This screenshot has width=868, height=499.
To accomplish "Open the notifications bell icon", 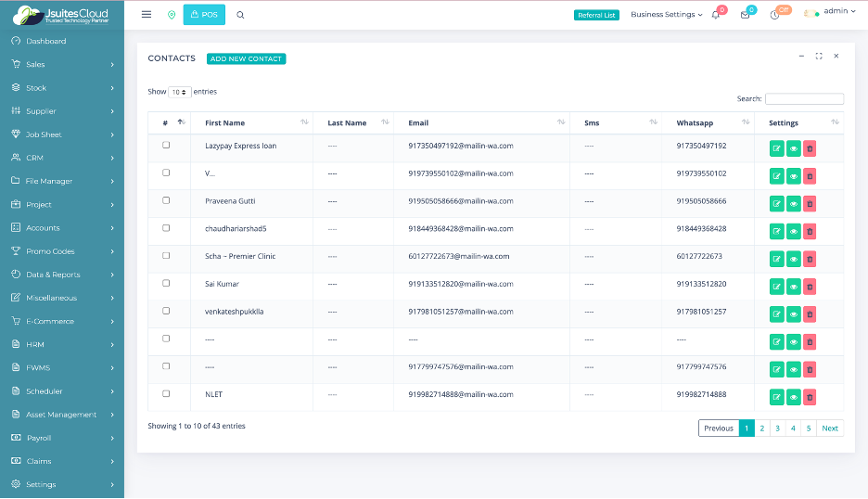I will pyautogui.click(x=715, y=15).
